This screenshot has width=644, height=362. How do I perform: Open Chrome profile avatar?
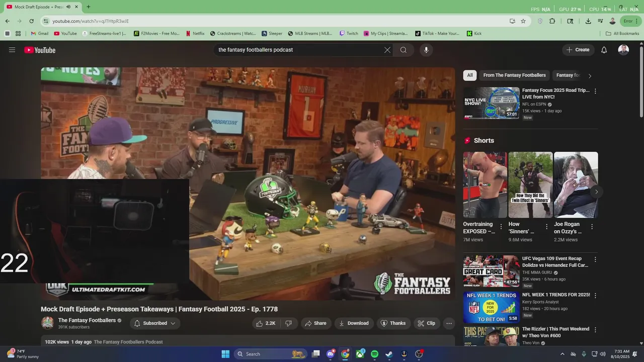pos(612,21)
